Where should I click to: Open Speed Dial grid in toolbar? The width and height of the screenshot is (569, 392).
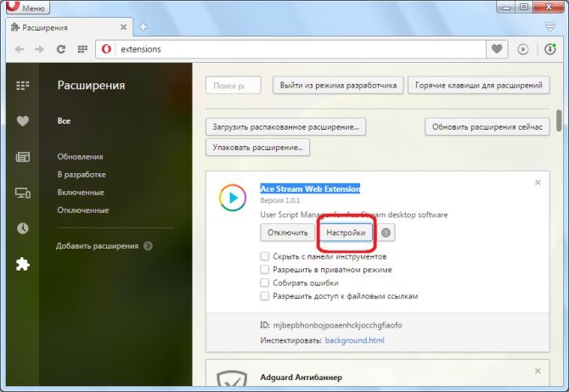click(x=82, y=49)
